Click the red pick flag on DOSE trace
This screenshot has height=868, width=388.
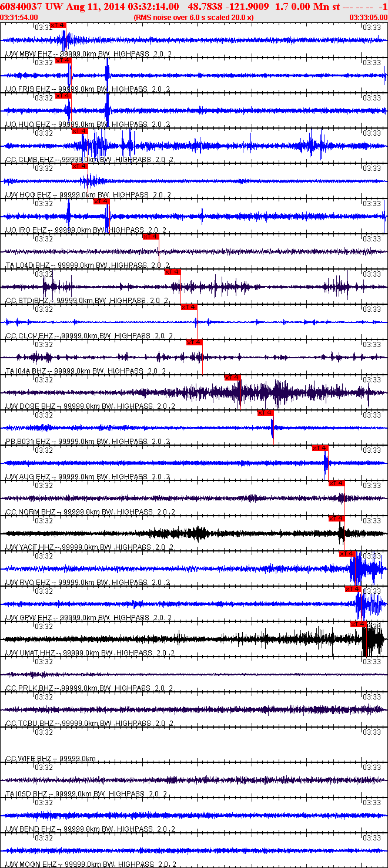(x=233, y=378)
